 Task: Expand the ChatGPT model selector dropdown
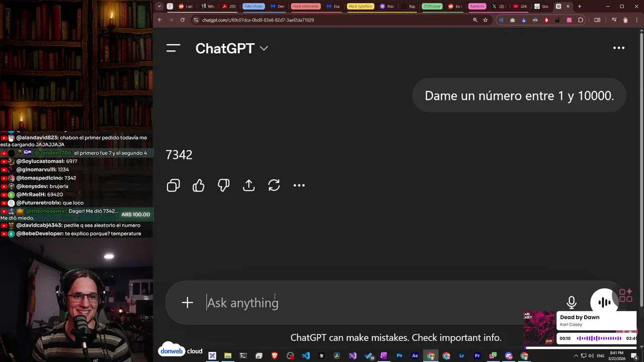pyautogui.click(x=231, y=48)
